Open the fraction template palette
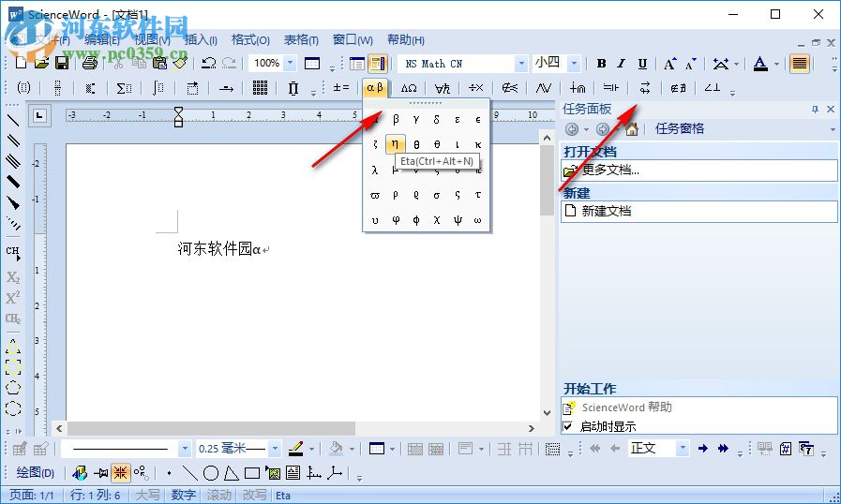This screenshot has width=841, height=504. click(x=58, y=88)
